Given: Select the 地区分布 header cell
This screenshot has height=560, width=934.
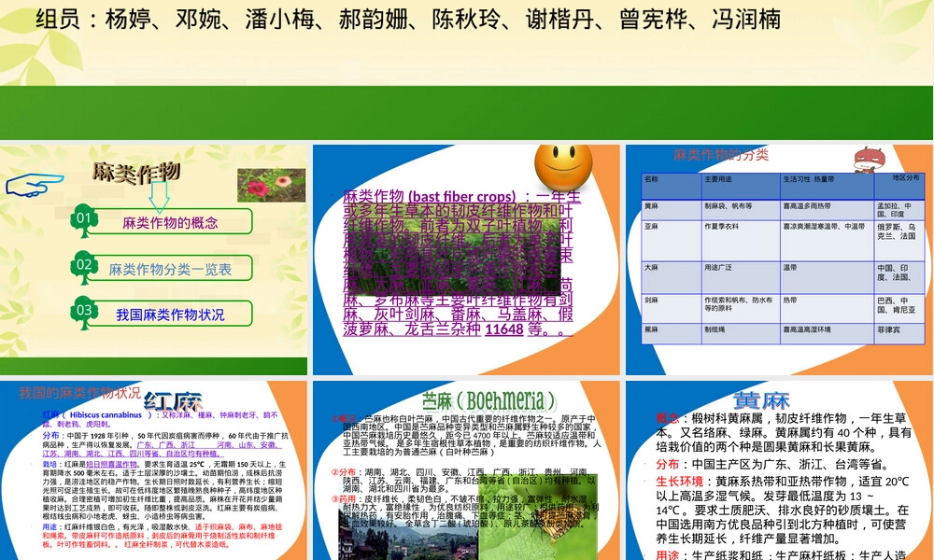Looking at the screenshot, I should pos(899,186).
